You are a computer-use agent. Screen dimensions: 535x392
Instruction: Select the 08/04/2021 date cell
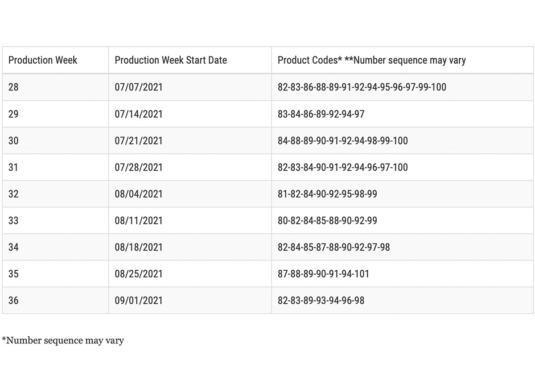(x=139, y=194)
